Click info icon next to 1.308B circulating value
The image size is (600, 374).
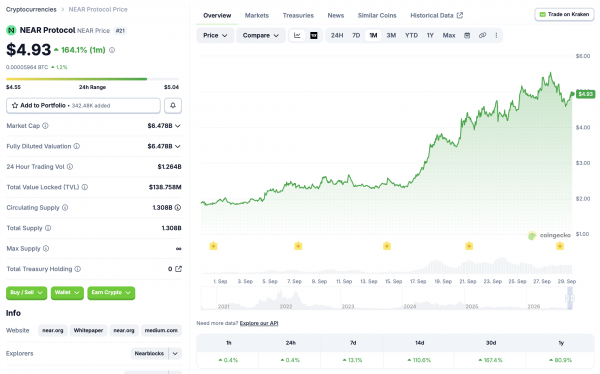pos(178,207)
